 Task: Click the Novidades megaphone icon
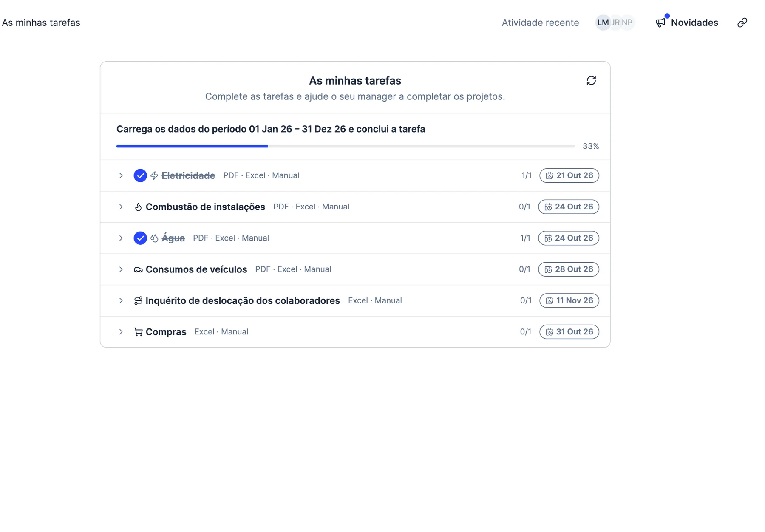[660, 23]
